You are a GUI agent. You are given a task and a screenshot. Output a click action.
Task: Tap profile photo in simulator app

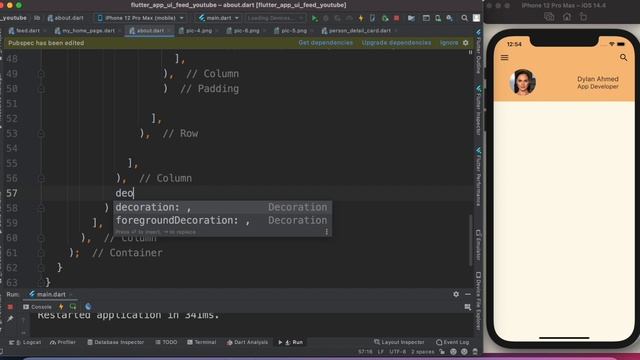[522, 82]
